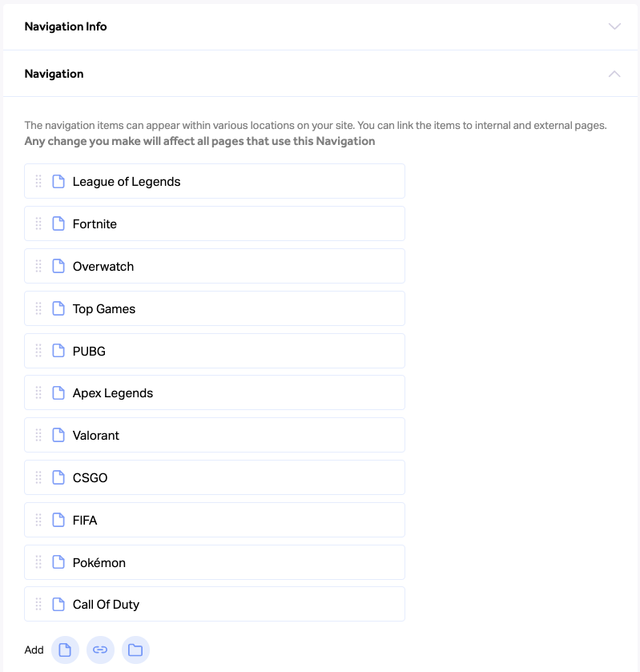Click the Add link icon button
This screenshot has width=640, height=672.
coord(100,650)
